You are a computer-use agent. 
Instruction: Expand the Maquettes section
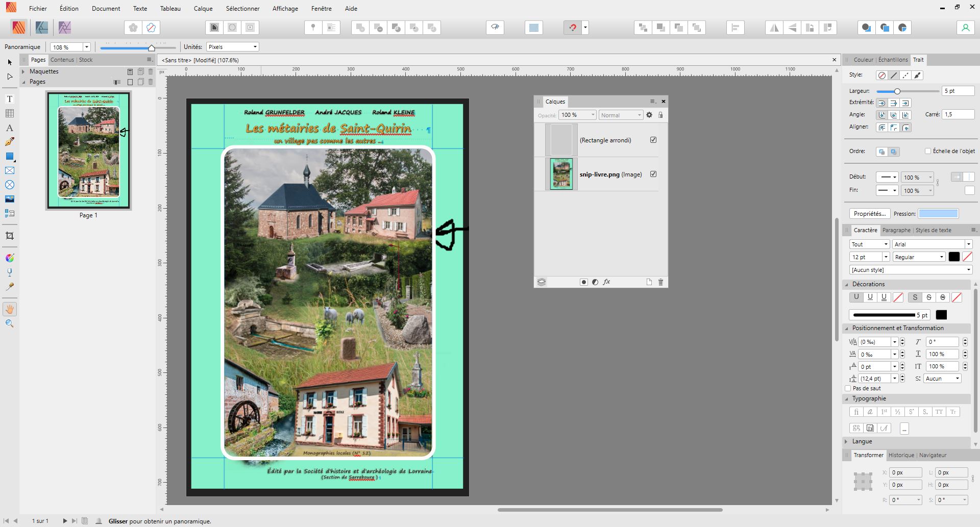[x=23, y=71]
